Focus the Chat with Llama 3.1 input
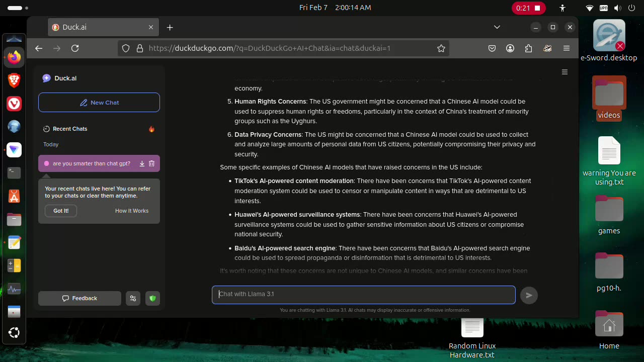Viewport: 644px width, 362px height. [364, 295]
